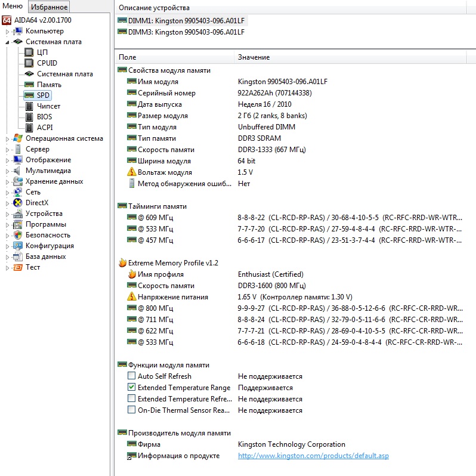Click the Безопасность shield icon
The width and height of the screenshot is (476, 476).
click(x=18, y=235)
